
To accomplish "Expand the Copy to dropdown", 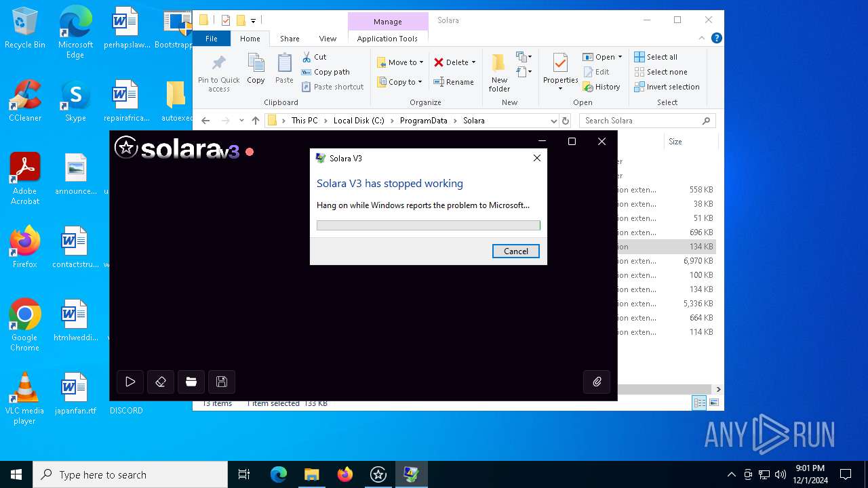I will [420, 82].
